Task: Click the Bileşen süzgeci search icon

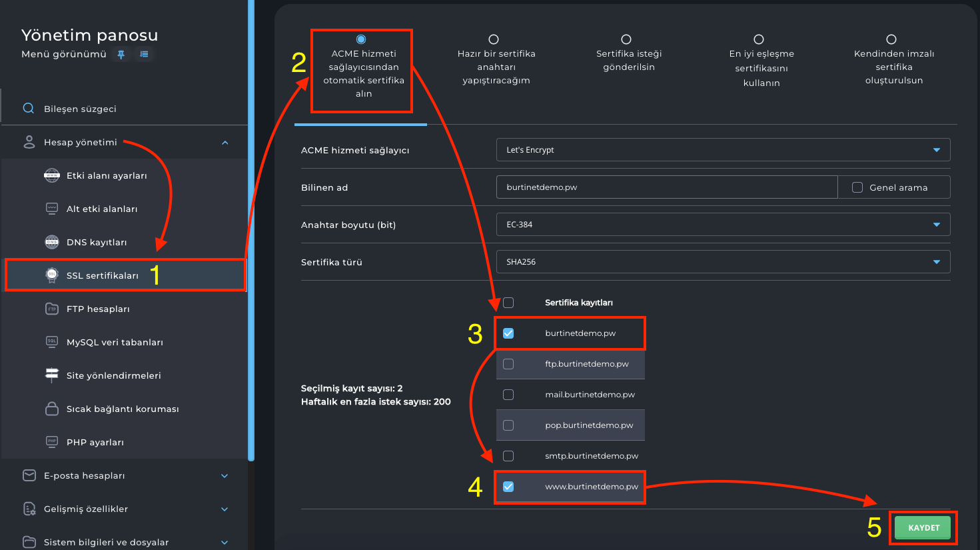Action: [x=29, y=109]
